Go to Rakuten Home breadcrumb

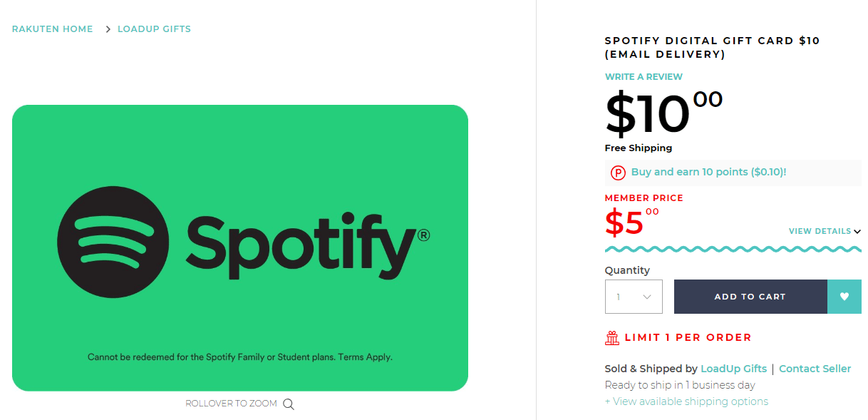pyautogui.click(x=53, y=29)
